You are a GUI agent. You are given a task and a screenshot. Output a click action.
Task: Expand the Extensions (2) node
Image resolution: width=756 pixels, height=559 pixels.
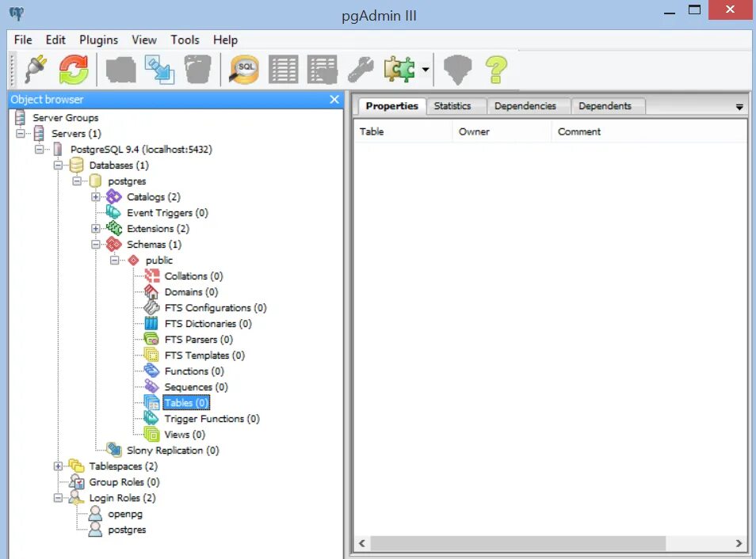pyautogui.click(x=95, y=228)
